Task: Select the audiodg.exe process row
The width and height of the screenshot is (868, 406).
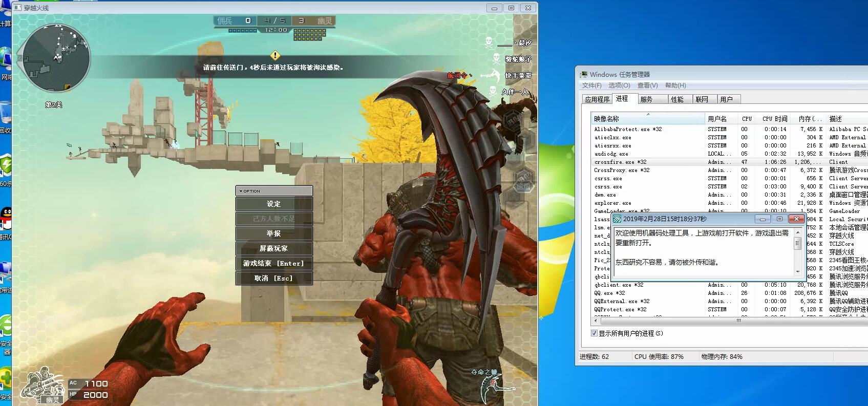Action: coord(730,154)
